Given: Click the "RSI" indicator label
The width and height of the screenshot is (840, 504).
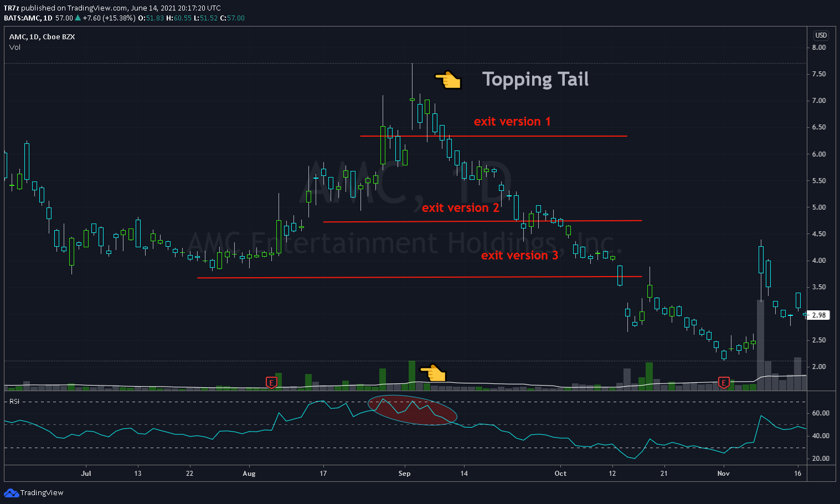Looking at the screenshot, I should (x=14, y=402).
